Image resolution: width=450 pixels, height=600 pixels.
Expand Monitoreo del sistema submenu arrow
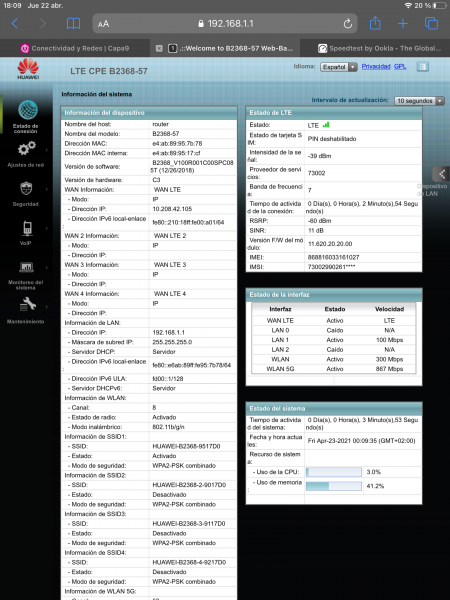tap(47, 267)
